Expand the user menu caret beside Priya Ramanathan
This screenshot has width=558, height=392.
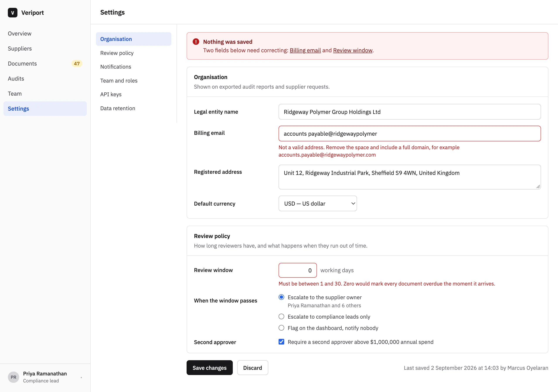tap(81, 377)
